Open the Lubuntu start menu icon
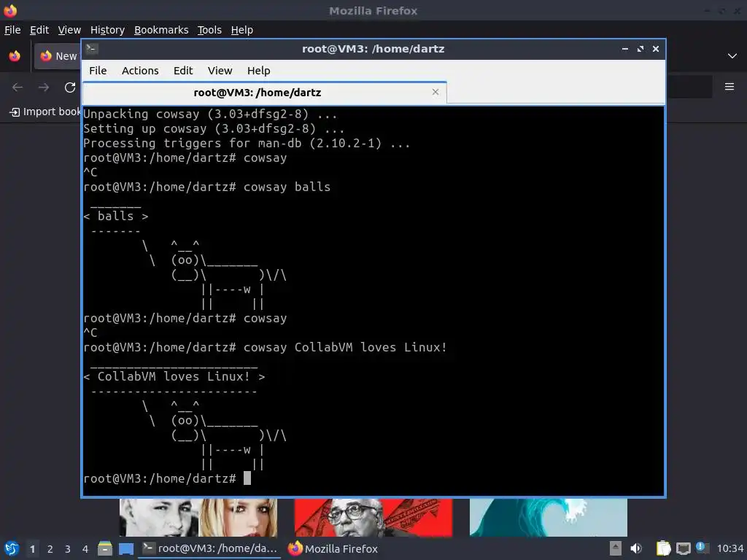Image resolution: width=747 pixels, height=560 pixels. 12,548
